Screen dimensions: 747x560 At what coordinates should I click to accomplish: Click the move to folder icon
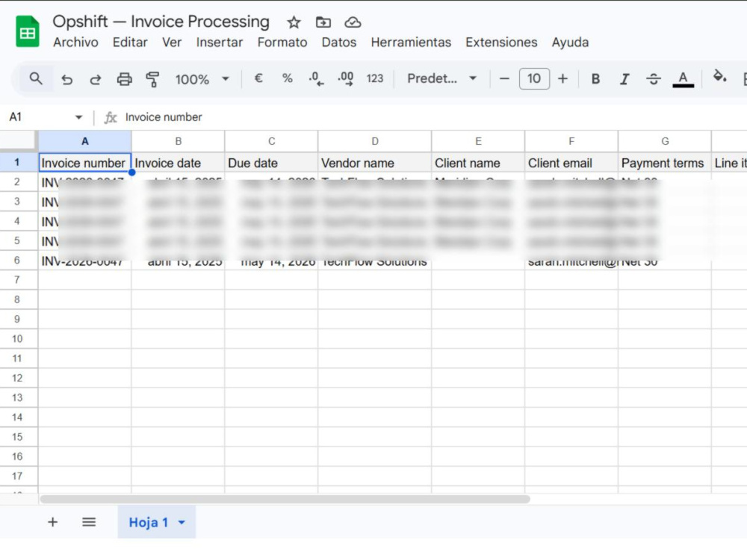[323, 22]
